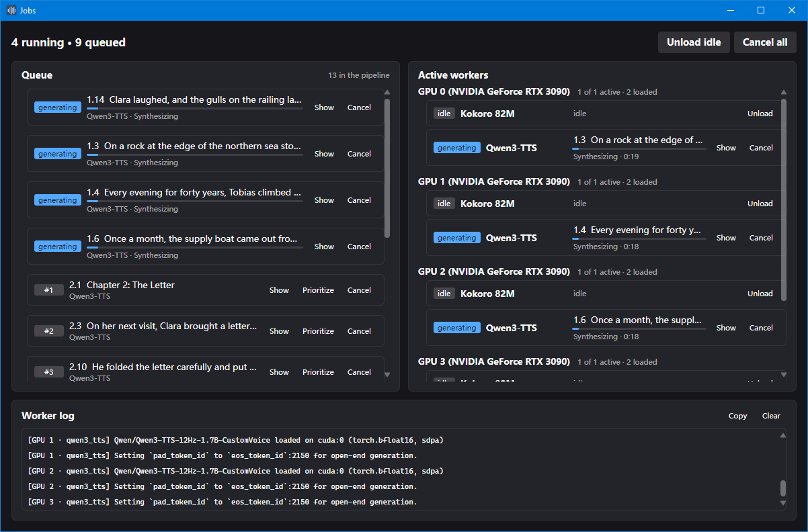The image size is (808, 532).
Task: Click GPU 1 (NVIDIA GeForce RTX 3090) header
Action: tap(494, 181)
